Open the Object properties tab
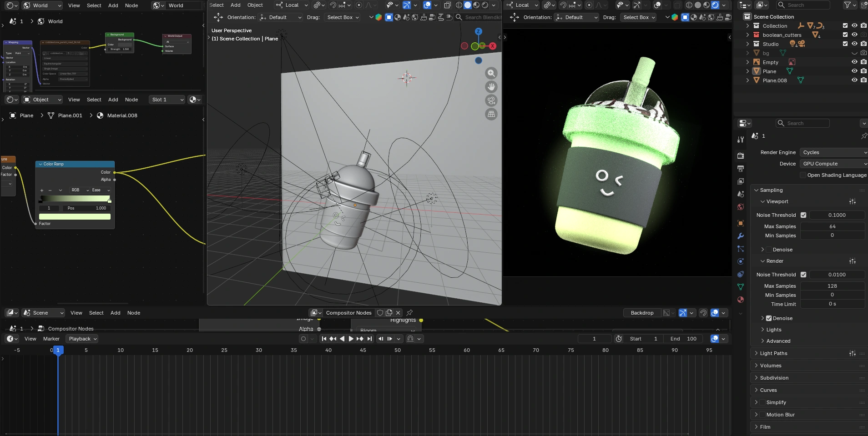The height and width of the screenshot is (436, 868). 741,223
